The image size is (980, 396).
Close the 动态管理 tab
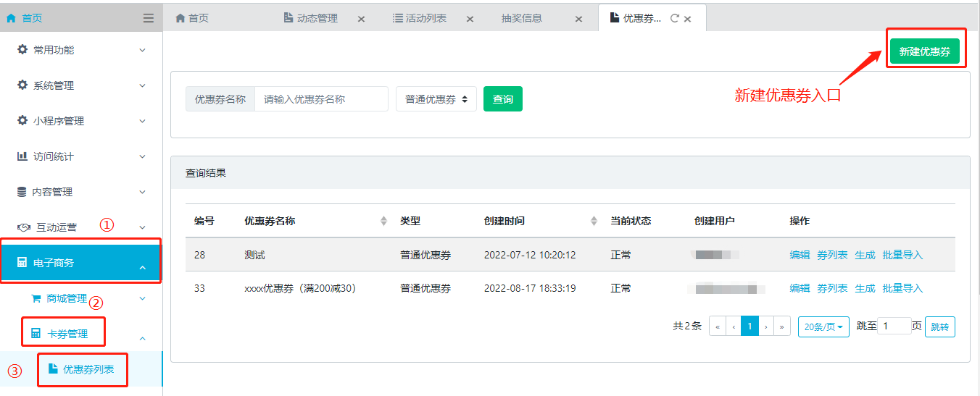[361, 19]
